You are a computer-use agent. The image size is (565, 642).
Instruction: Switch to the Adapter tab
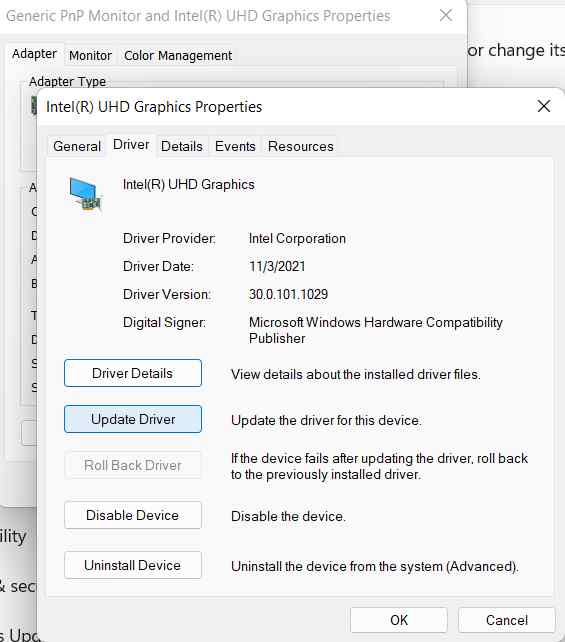point(34,54)
